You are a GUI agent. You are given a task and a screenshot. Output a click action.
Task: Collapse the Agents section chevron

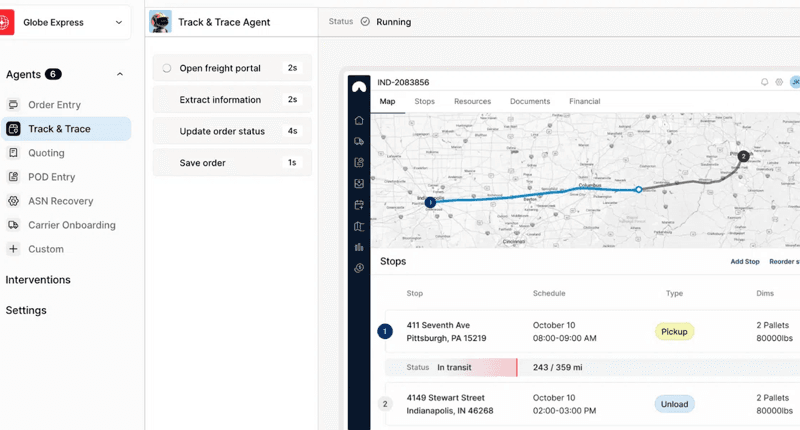click(x=120, y=75)
